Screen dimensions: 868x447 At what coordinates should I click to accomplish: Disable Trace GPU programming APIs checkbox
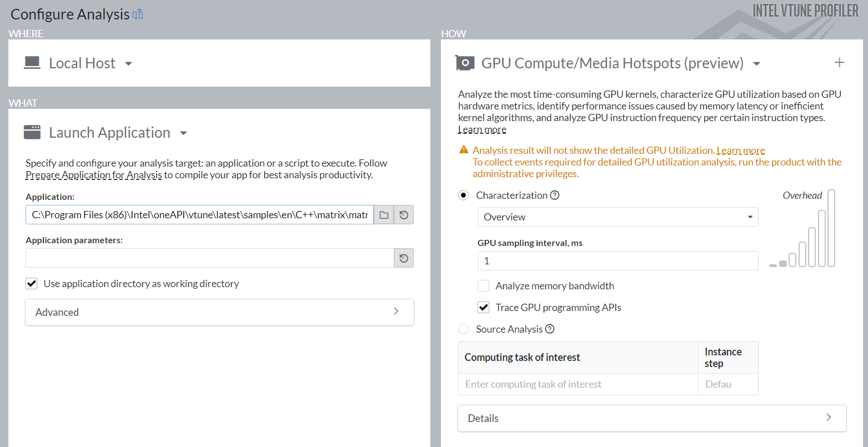coord(484,308)
